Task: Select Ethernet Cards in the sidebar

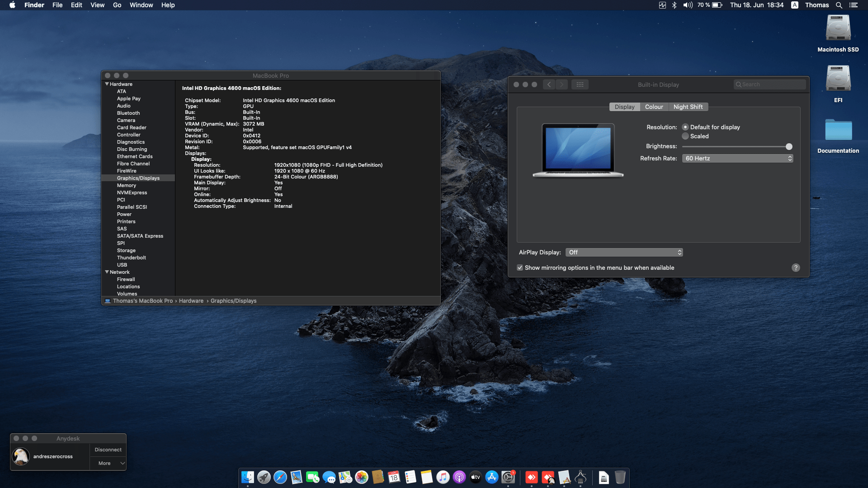Action: tap(135, 156)
